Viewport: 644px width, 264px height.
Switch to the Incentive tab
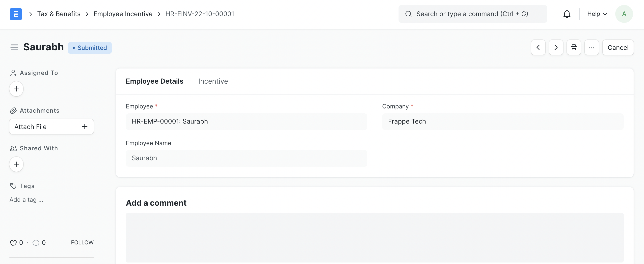(213, 81)
